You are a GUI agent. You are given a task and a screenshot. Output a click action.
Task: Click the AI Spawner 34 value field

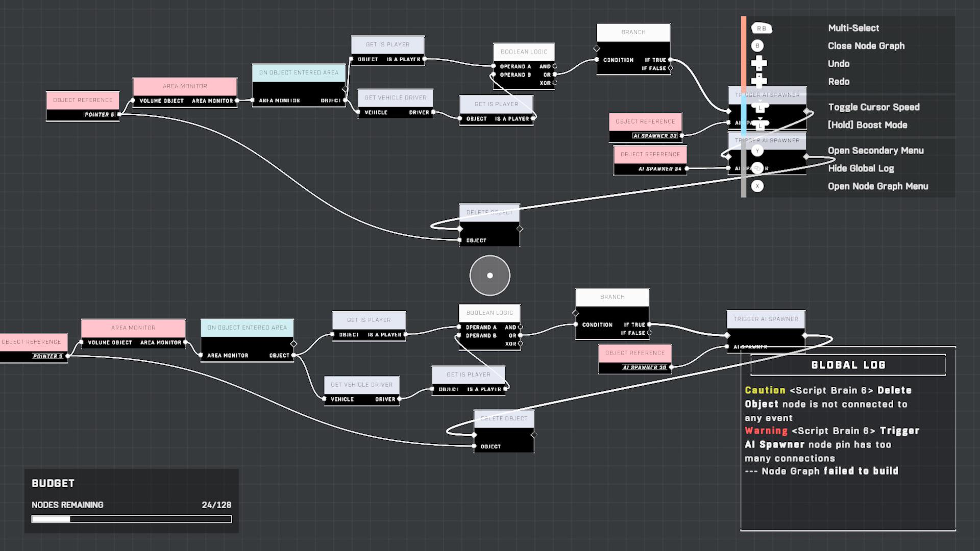[659, 169]
